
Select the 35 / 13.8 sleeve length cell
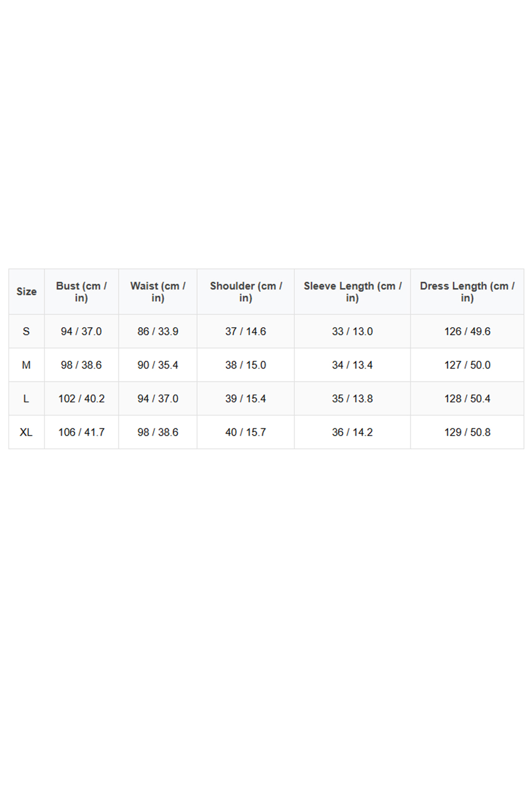pyautogui.click(x=352, y=399)
